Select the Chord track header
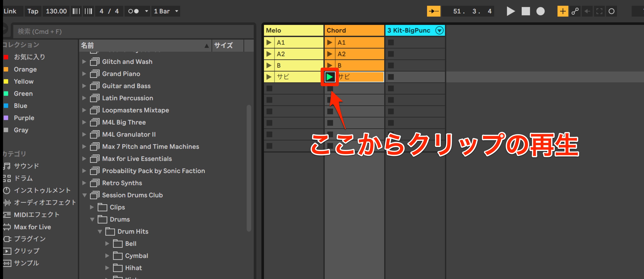Viewport: 644px width, 279px height. pyautogui.click(x=354, y=30)
